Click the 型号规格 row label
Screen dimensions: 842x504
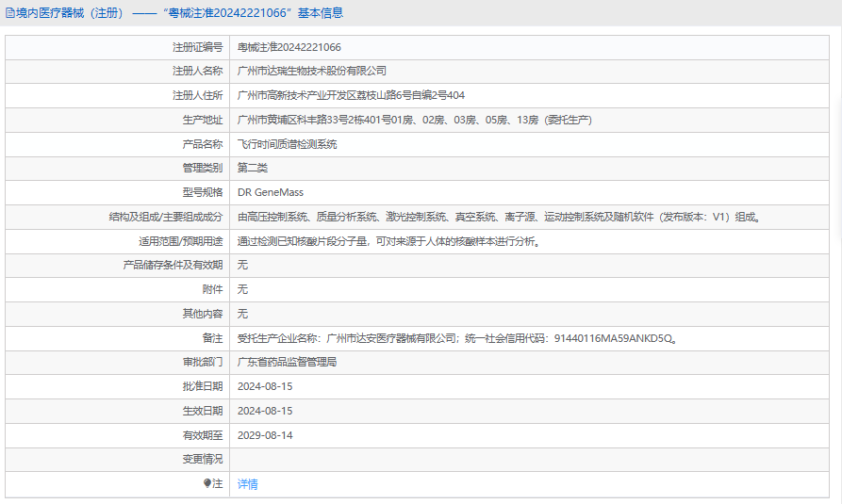coord(203,192)
